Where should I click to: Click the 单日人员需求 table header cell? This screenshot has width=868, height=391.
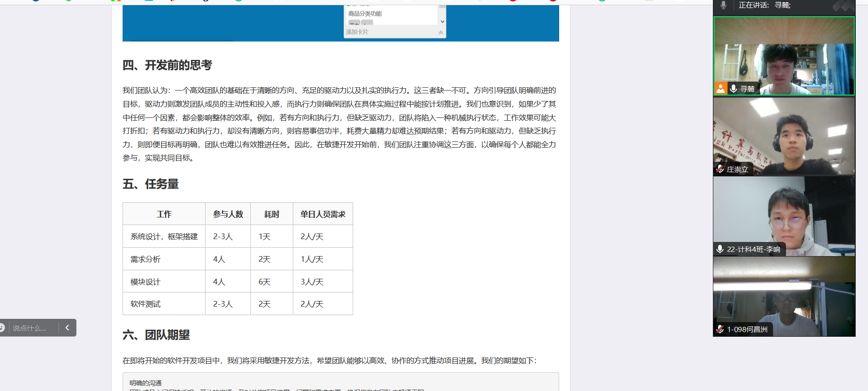click(x=322, y=214)
